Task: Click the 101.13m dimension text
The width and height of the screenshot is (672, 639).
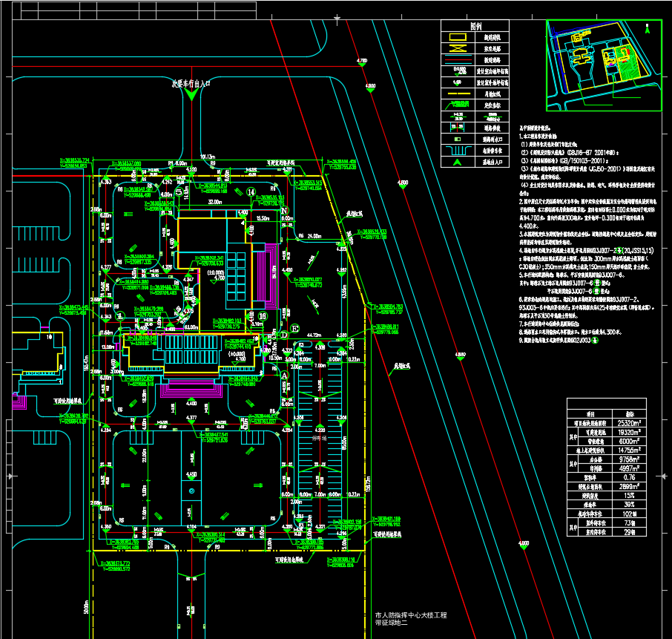Action: pos(208,157)
